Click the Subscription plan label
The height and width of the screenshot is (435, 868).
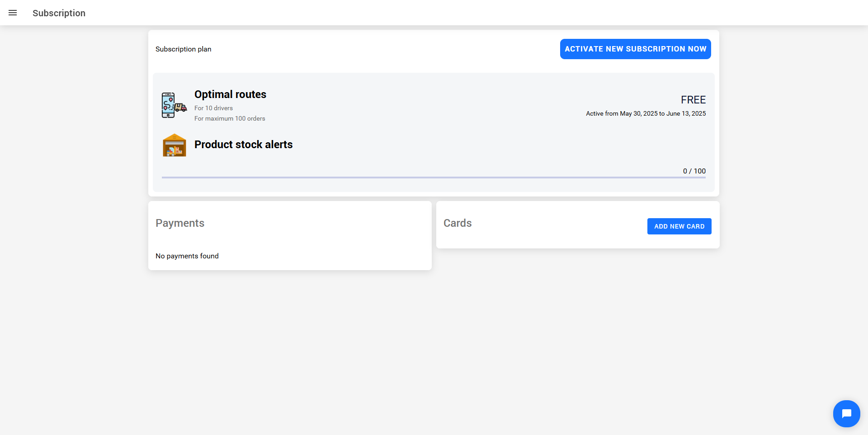point(183,49)
